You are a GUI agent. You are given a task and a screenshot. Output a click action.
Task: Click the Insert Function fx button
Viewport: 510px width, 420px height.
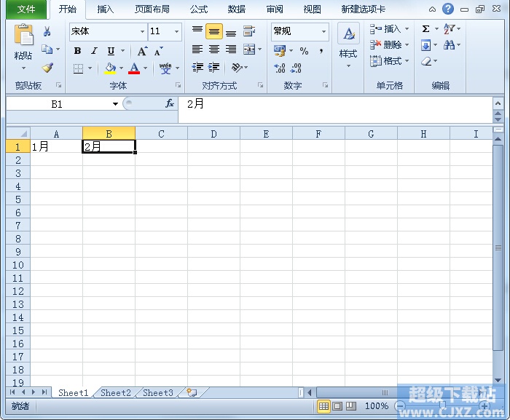click(x=170, y=103)
